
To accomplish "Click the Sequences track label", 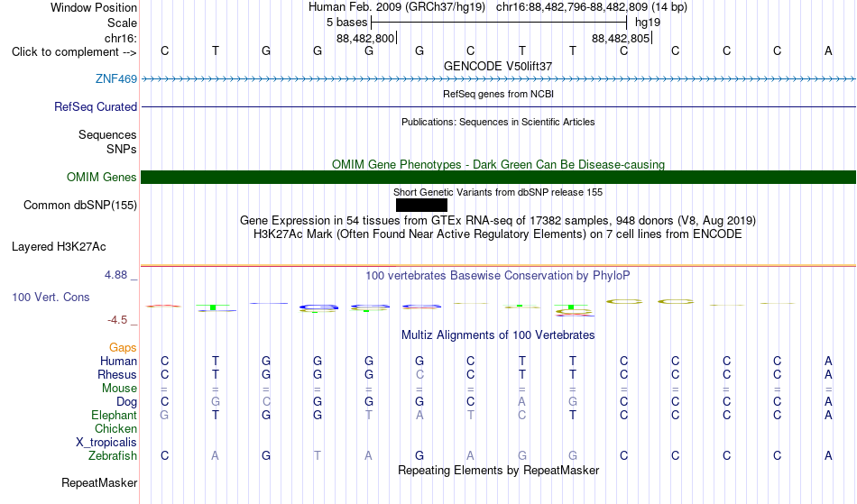I will click(x=107, y=134).
